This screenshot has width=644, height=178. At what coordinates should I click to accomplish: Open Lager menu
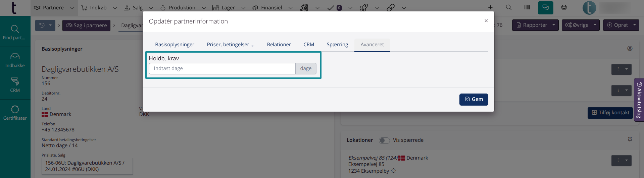[x=224, y=8]
